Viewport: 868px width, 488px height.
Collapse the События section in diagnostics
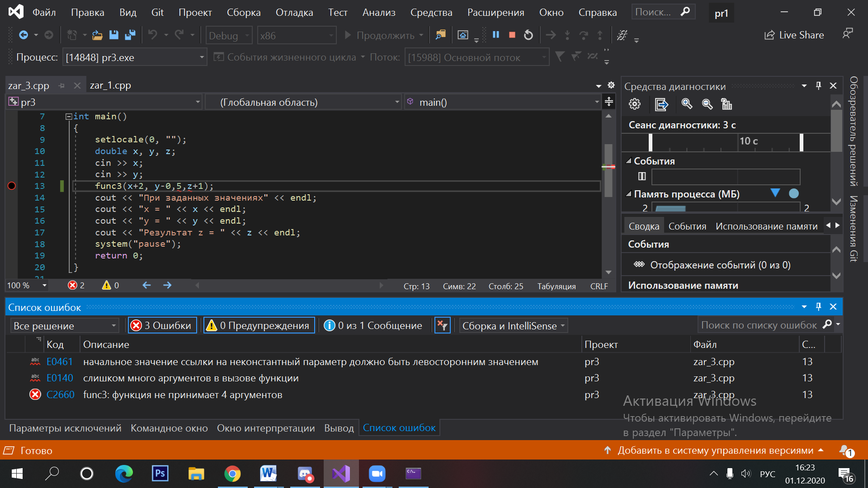[x=628, y=161]
